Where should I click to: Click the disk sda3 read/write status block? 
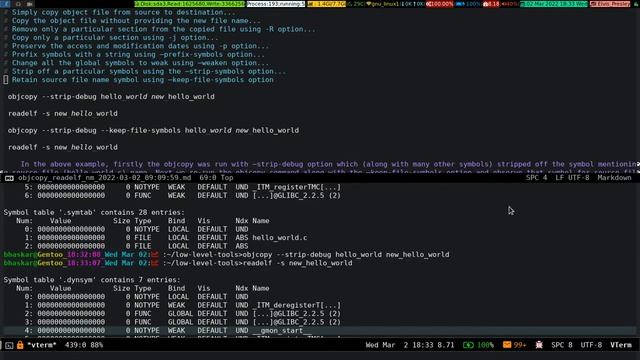click(189, 4)
